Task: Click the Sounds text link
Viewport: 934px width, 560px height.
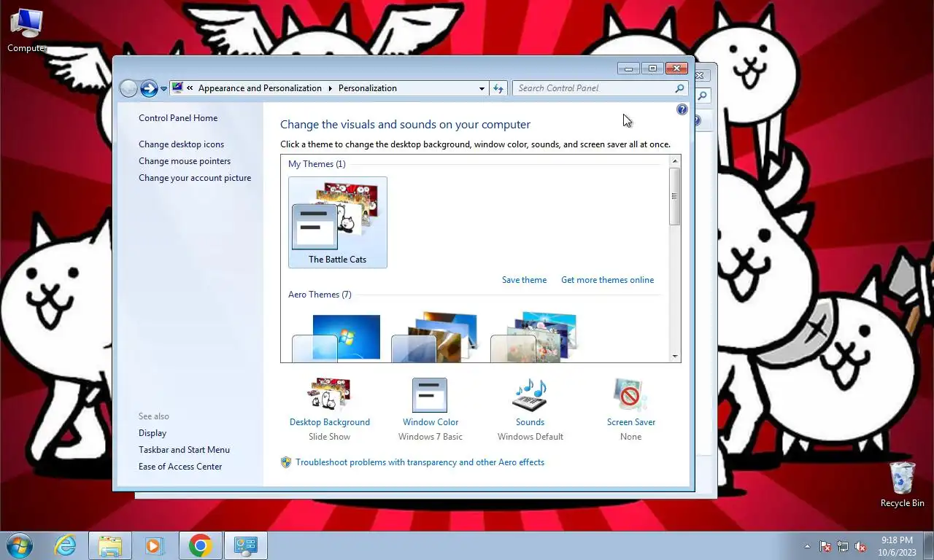Action: tap(530, 422)
